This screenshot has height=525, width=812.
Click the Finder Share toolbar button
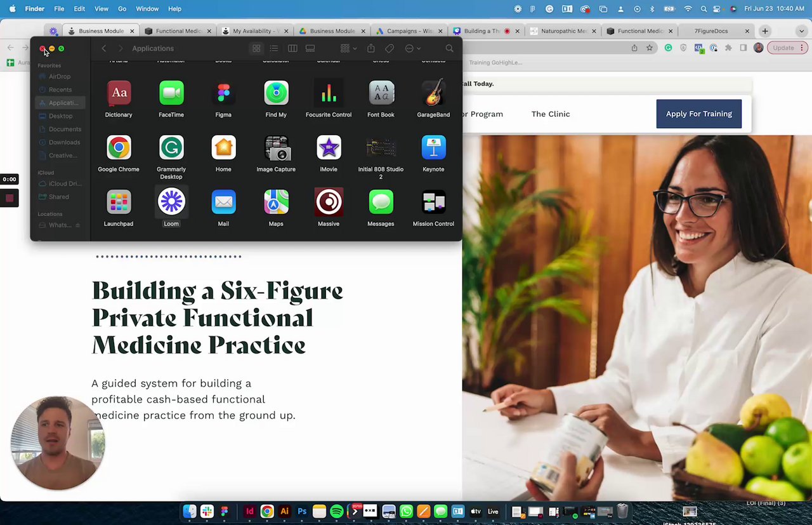371,48
